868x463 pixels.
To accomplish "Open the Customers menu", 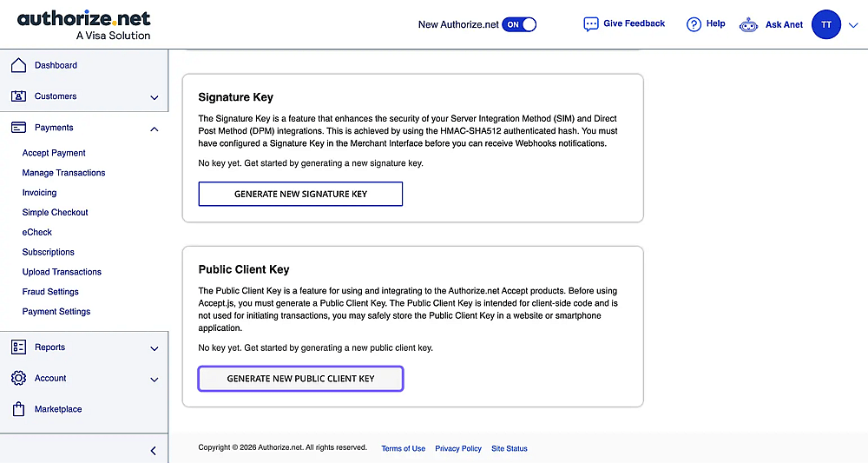I will (56, 96).
